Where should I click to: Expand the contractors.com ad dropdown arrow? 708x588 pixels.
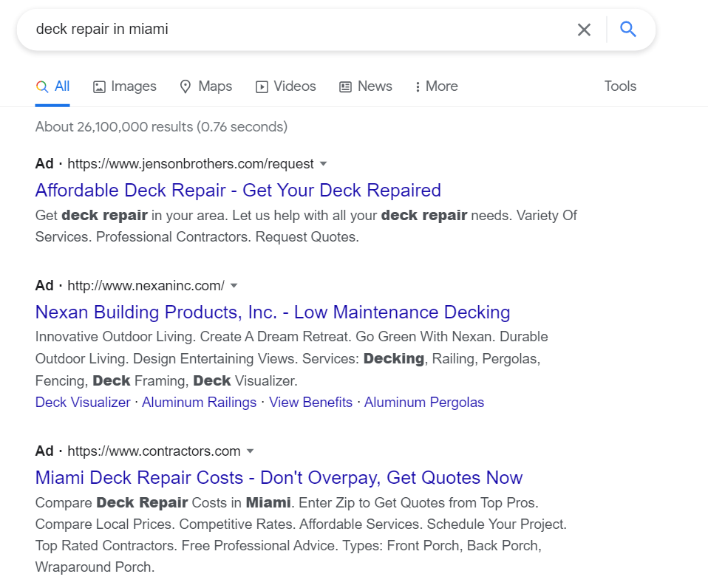(x=250, y=451)
